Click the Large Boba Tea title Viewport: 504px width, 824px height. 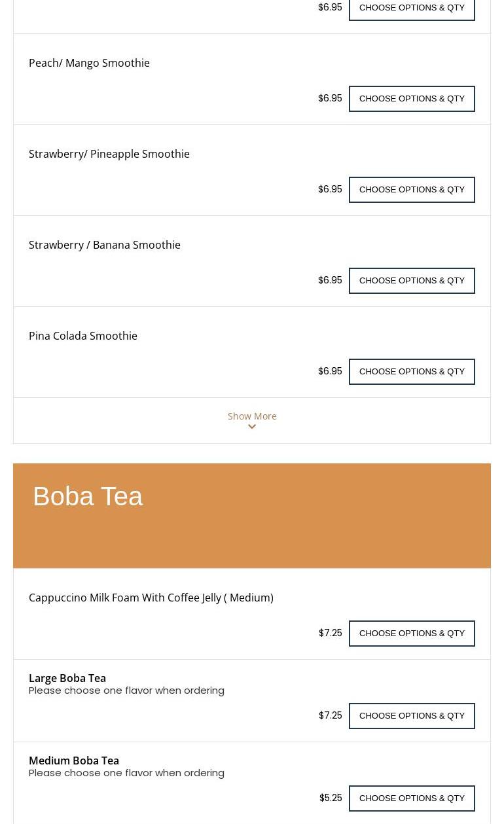67,678
